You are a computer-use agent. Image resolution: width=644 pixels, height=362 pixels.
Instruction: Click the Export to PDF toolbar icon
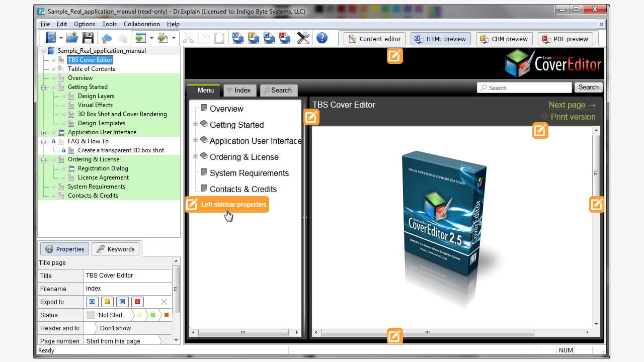point(285,38)
